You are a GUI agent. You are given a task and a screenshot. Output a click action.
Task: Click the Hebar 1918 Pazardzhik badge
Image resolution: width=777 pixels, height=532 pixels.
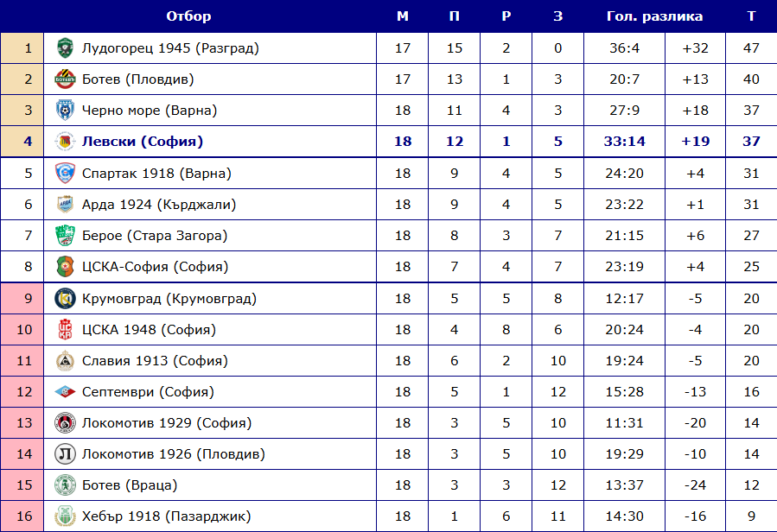65,516
